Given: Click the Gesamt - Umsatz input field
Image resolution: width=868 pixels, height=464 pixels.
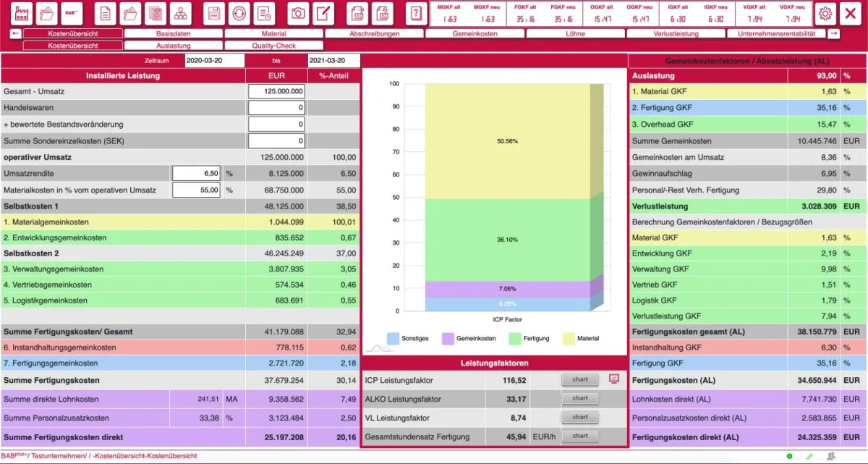Looking at the screenshot, I should coord(276,91).
